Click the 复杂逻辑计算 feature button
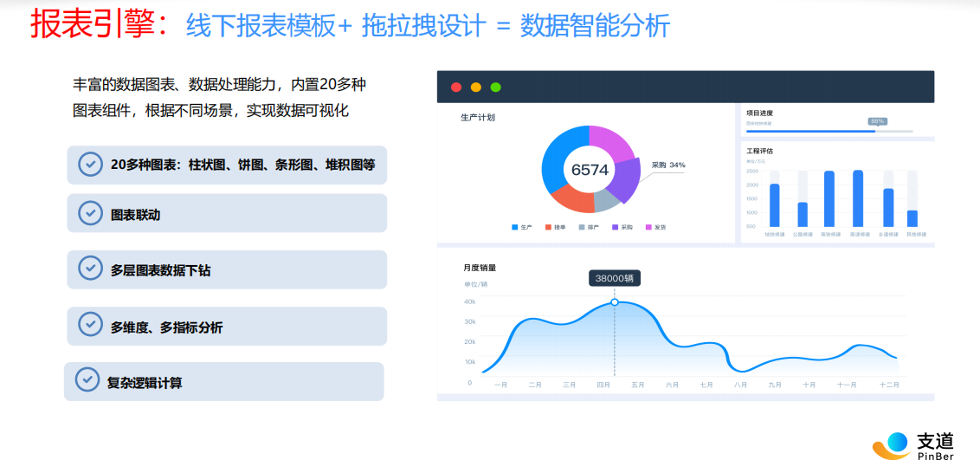The width and height of the screenshot is (980, 473). 223,382
